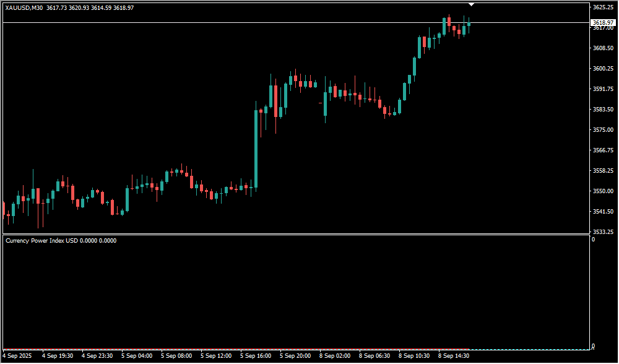Click the latest rightmost candle on chart
The width and height of the screenshot is (619, 364).
tap(469, 25)
